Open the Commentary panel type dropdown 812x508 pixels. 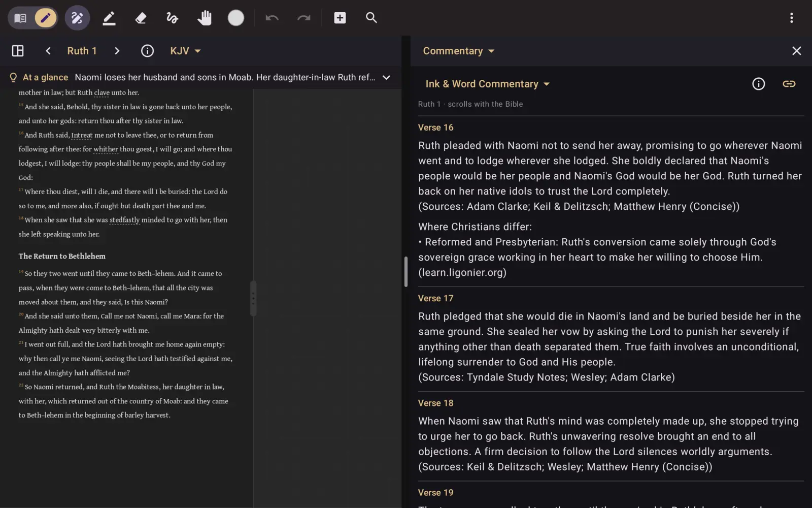459,51
